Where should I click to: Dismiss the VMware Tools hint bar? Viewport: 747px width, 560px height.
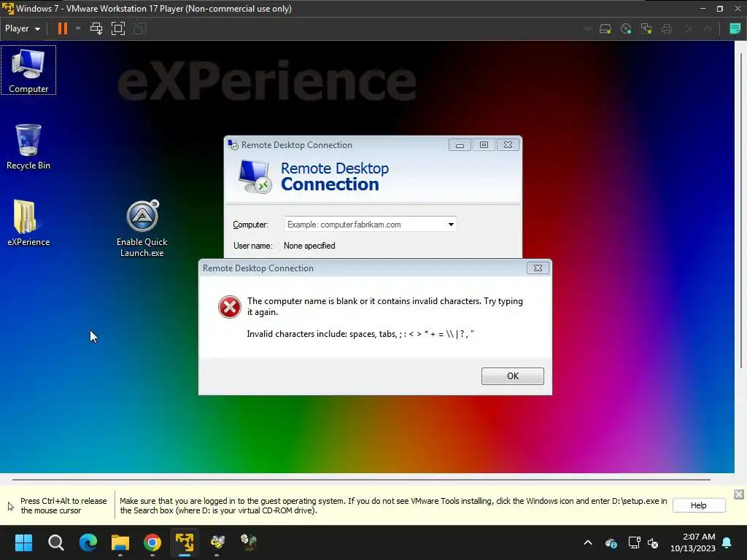point(739,494)
